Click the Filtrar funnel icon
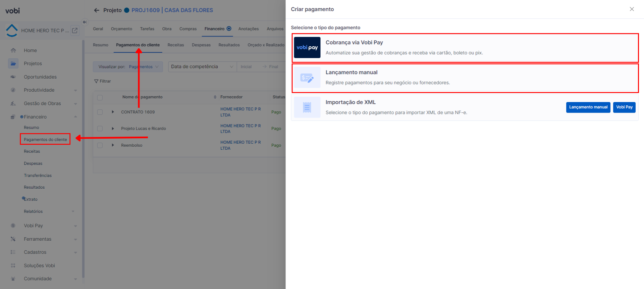This screenshot has height=289, width=644. (96, 81)
